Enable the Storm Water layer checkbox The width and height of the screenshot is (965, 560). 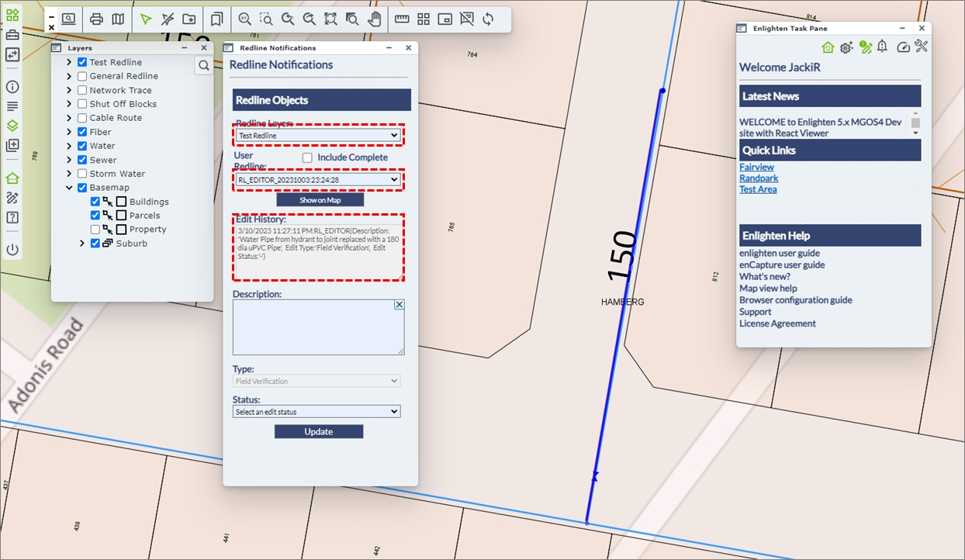[82, 174]
